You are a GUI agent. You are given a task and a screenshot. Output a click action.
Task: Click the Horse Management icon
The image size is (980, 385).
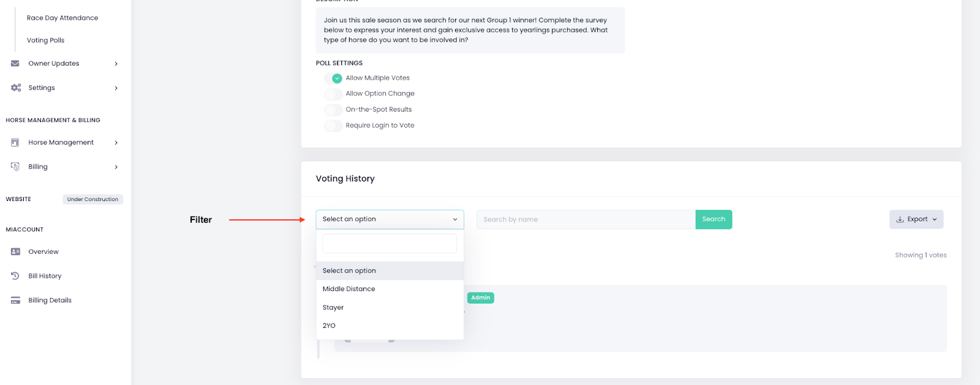[x=15, y=142]
